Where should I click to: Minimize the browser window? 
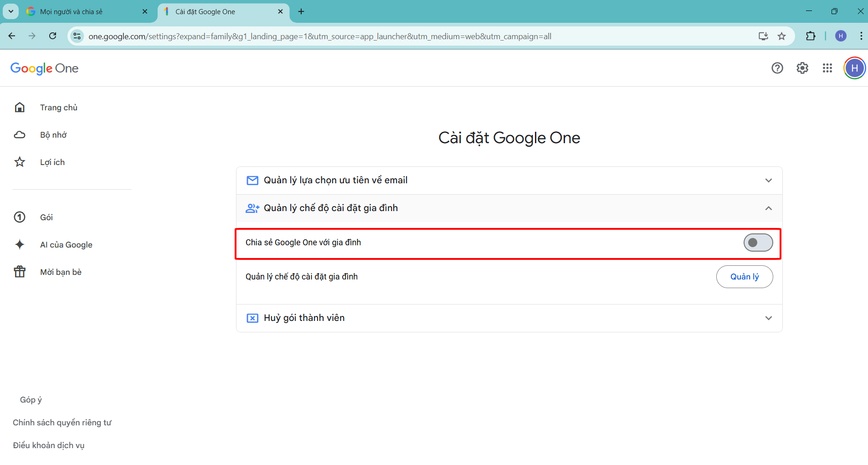(809, 11)
